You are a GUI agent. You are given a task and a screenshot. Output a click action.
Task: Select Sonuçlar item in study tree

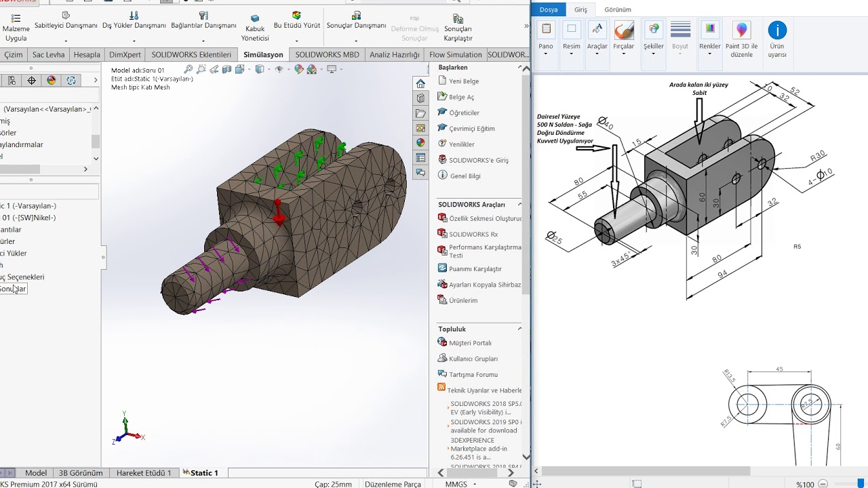[13, 289]
